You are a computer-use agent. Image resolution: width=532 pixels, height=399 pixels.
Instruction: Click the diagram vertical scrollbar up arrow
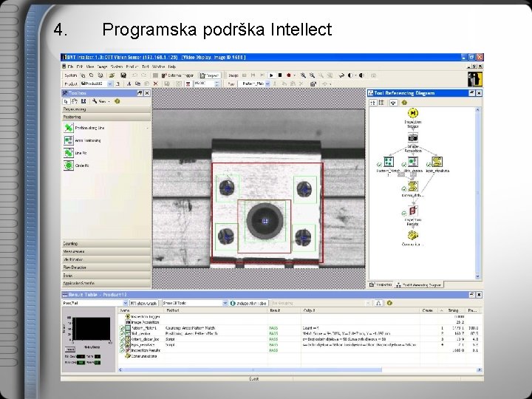pyautogui.click(x=478, y=110)
